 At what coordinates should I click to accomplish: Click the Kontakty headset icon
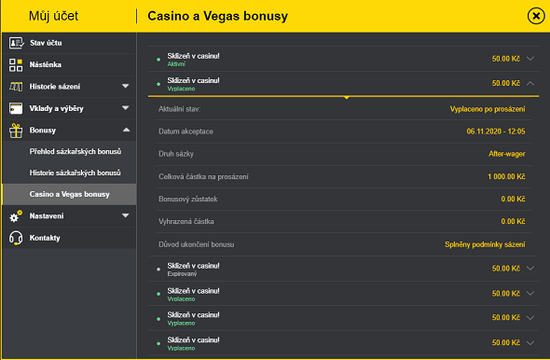click(16, 238)
